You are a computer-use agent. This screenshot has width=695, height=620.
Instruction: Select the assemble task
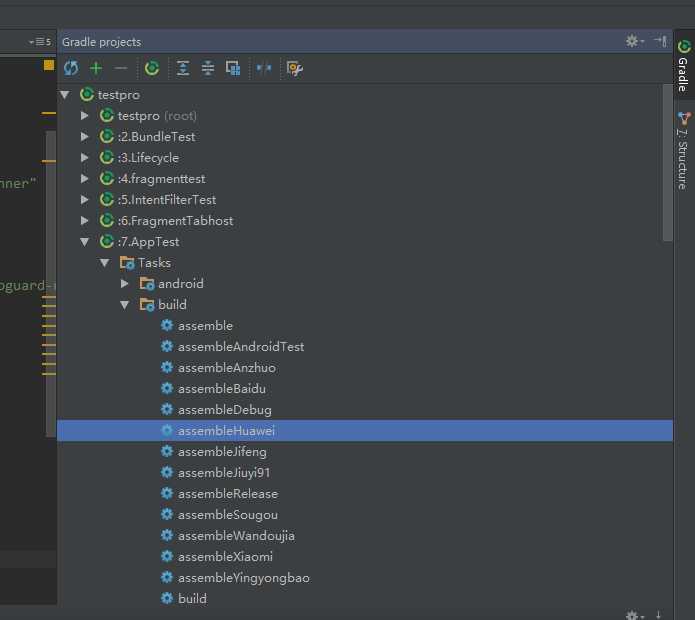pyautogui.click(x=205, y=326)
